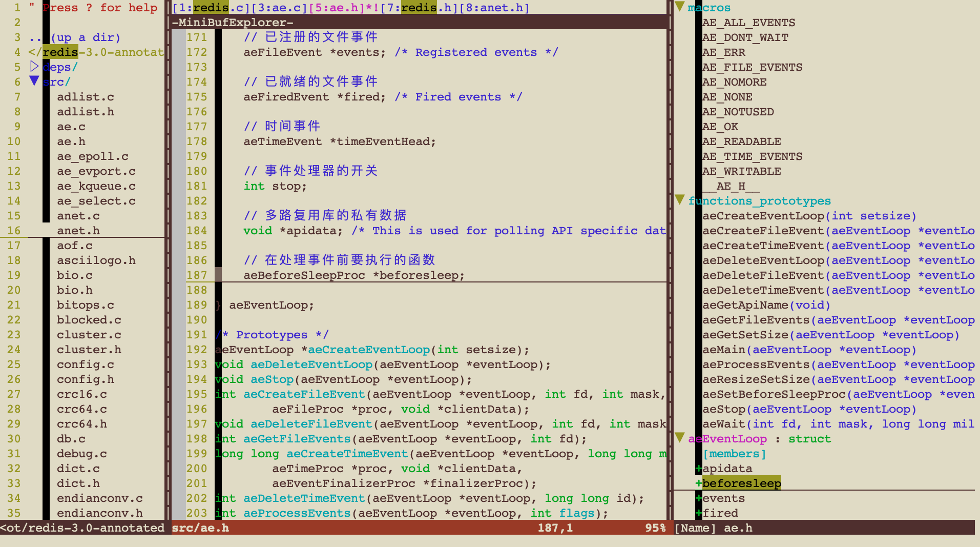Open endianconv.c in the file tree
This screenshot has width=980, height=547.
pyautogui.click(x=100, y=498)
